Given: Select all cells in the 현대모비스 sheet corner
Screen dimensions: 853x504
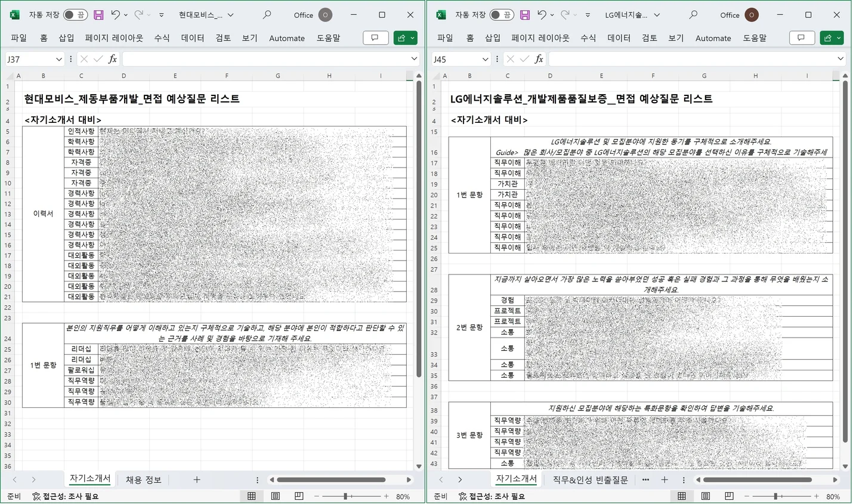Looking at the screenshot, I should (x=8, y=76).
